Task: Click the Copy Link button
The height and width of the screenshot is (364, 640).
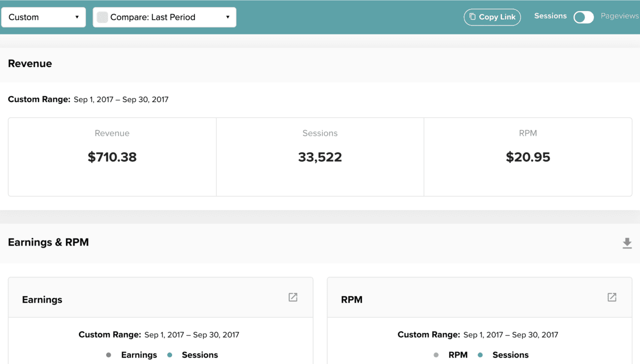Action: coord(492,17)
